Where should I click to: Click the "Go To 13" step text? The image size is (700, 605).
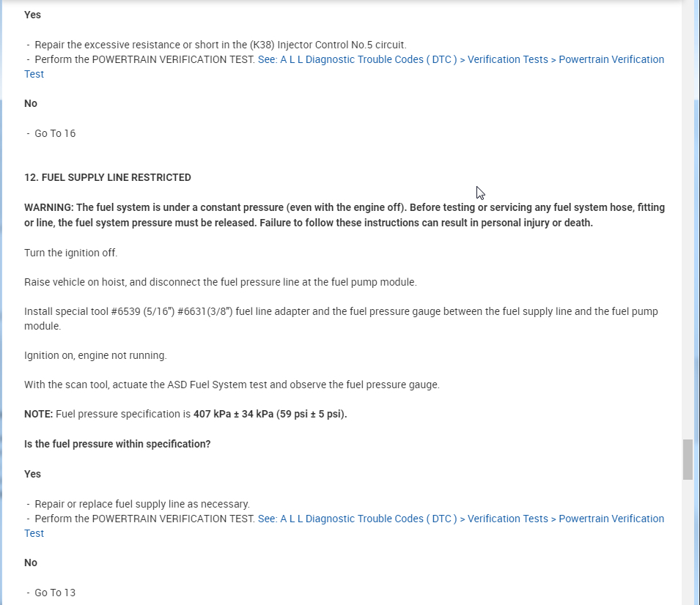click(55, 593)
